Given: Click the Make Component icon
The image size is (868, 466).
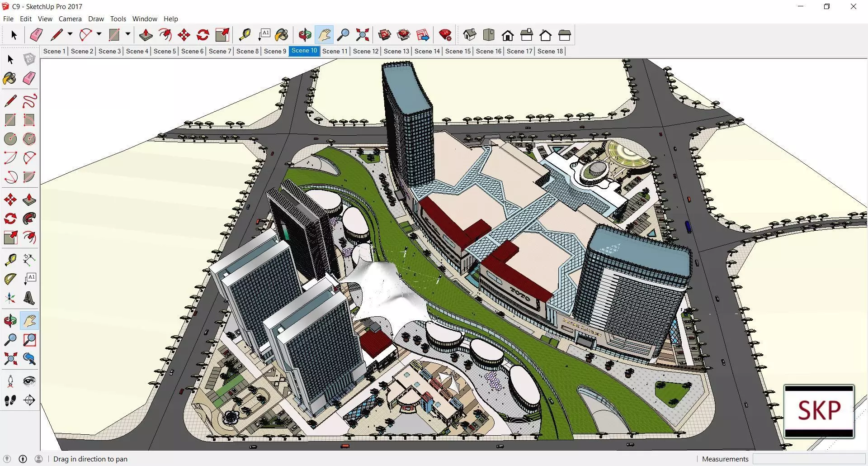Looking at the screenshot, I should tap(29, 59).
